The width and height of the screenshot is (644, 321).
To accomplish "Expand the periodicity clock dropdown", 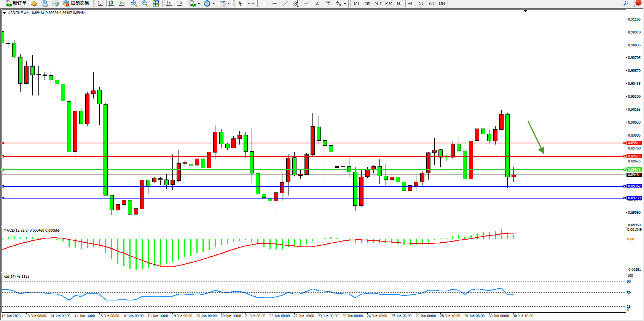I will point(214,4).
